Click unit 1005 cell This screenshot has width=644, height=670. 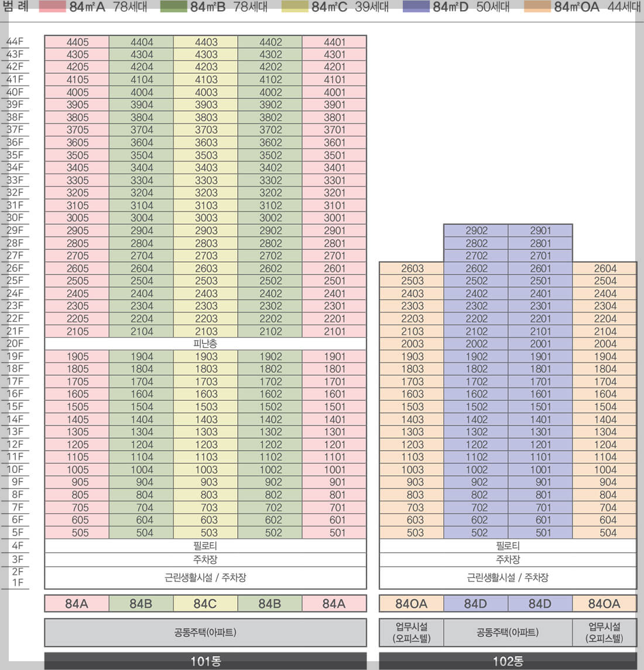click(x=77, y=470)
